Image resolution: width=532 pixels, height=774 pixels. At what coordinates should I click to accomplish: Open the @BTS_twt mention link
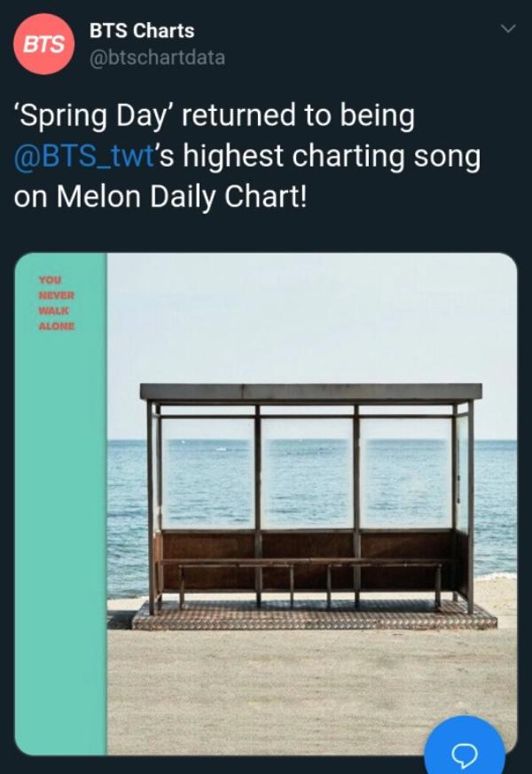[x=78, y=155]
